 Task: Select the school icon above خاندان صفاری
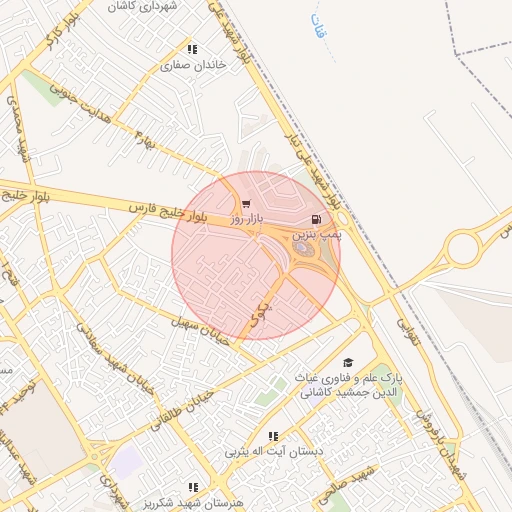point(192,50)
